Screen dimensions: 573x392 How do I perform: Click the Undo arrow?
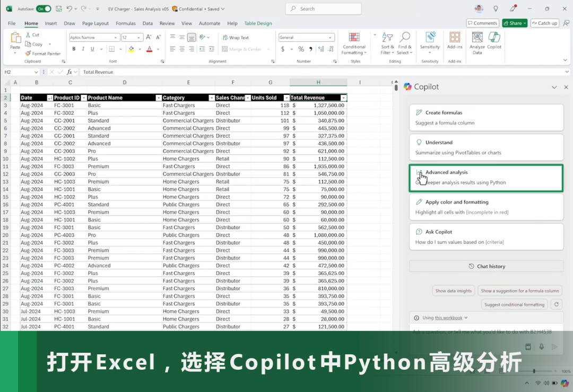click(69, 9)
